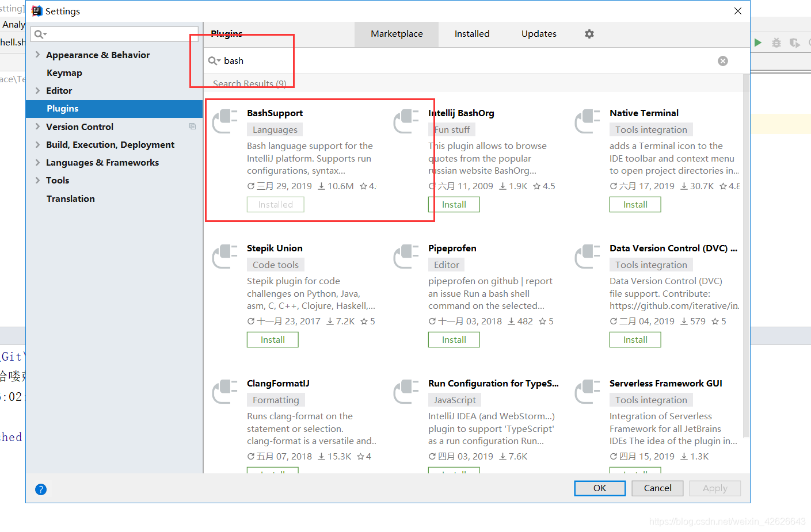Expand Appearance & Behavior settings
811x532 pixels.
click(x=37, y=55)
